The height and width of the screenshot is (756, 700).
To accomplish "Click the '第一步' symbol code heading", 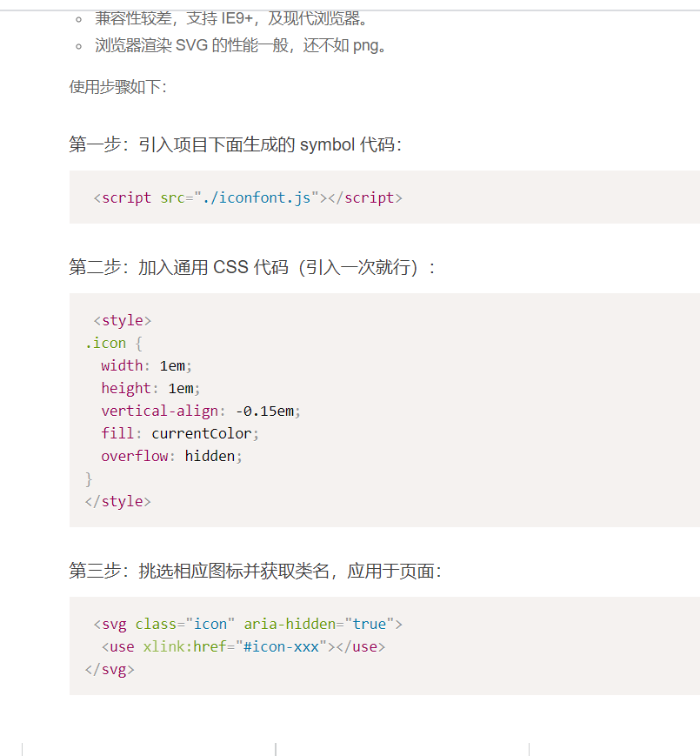I will (x=235, y=144).
